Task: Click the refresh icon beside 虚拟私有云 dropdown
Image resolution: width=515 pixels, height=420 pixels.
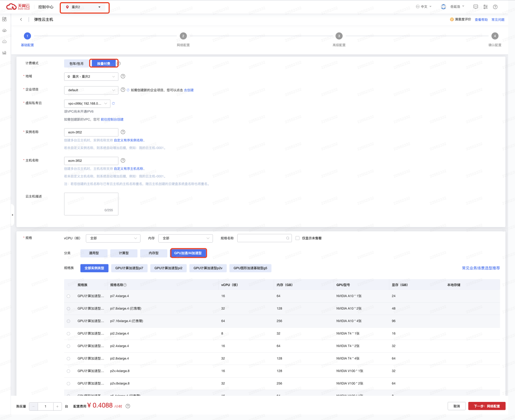Action: pos(113,104)
